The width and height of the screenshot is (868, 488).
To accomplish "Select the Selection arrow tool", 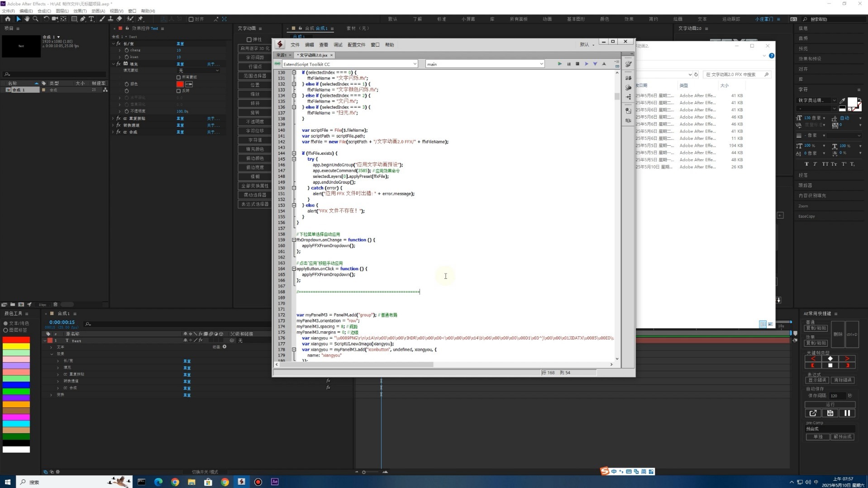I will tap(19, 19).
